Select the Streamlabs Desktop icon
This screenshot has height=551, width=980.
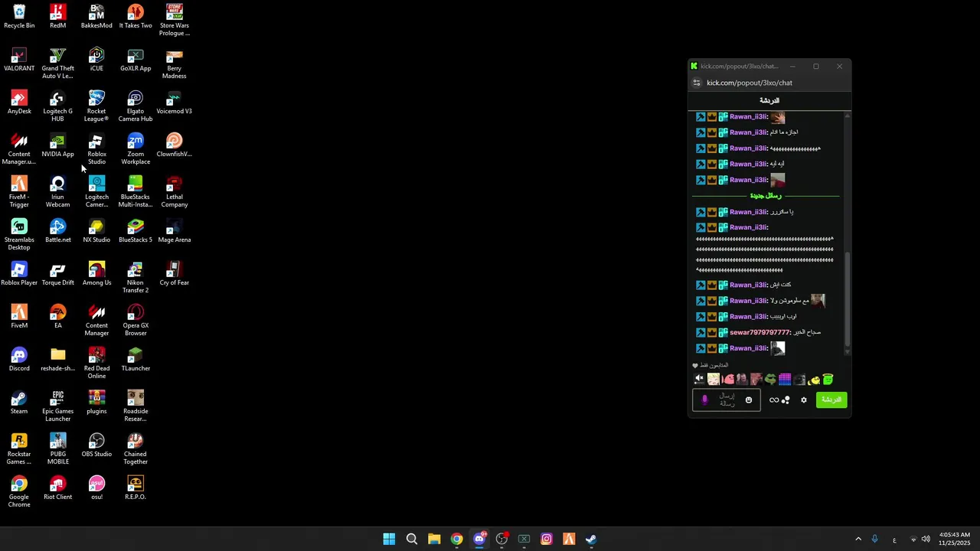pyautogui.click(x=19, y=234)
